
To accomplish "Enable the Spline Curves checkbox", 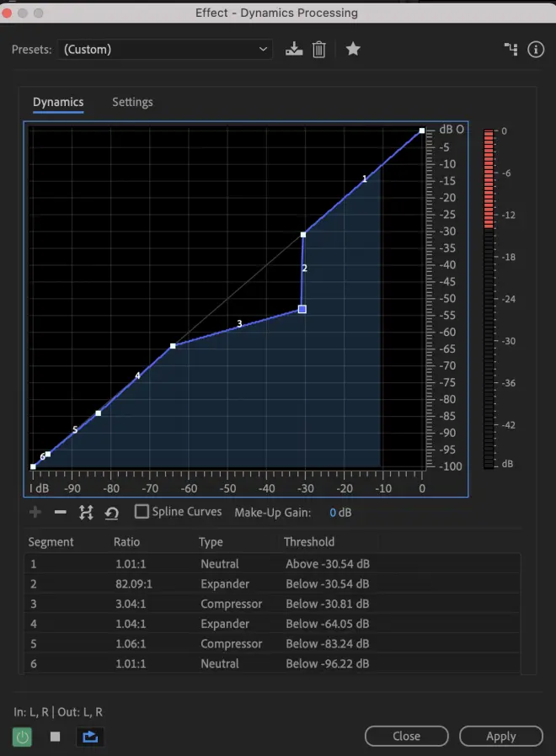I will 142,512.
